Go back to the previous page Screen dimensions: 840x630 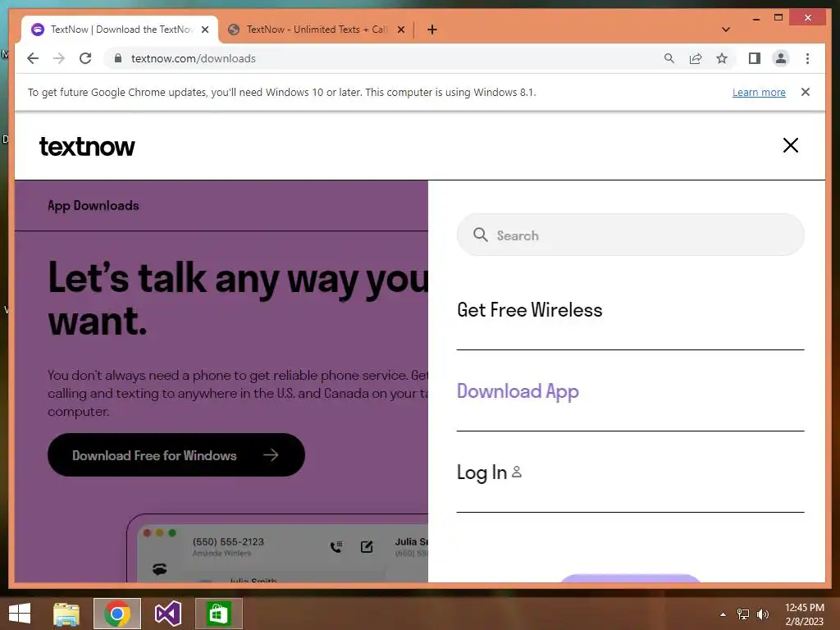[x=33, y=58]
